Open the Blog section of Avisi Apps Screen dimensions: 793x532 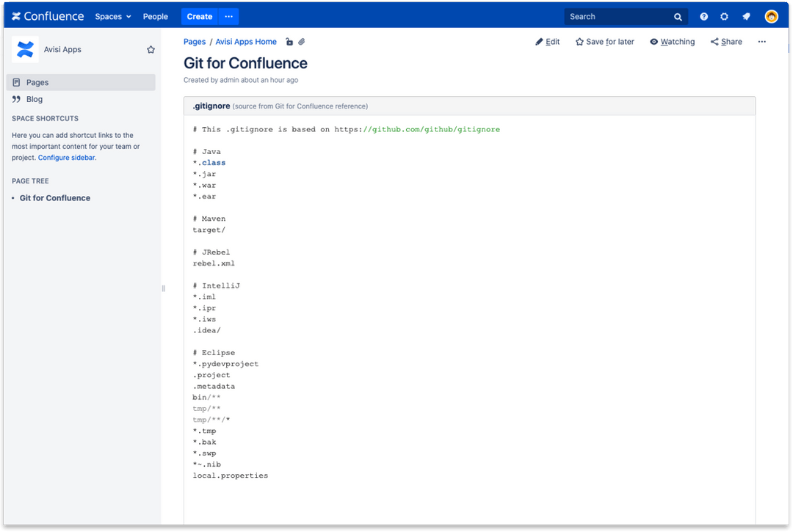point(34,99)
